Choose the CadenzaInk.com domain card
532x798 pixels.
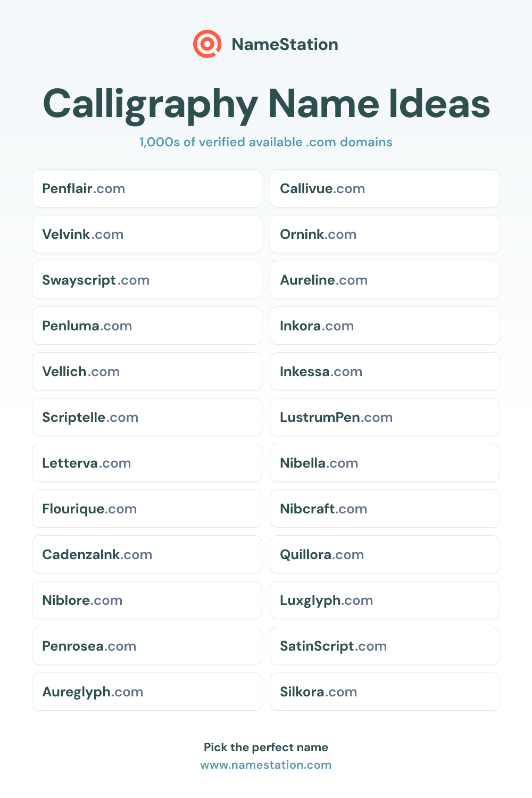point(147,554)
